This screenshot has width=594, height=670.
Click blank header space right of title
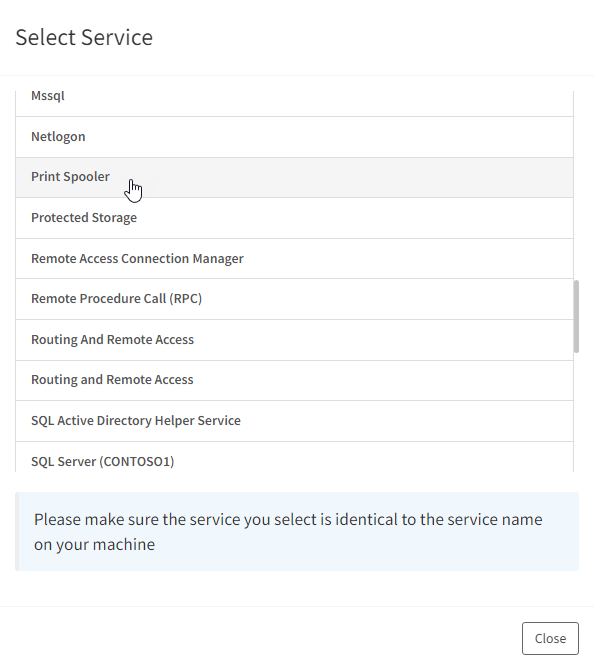372,37
